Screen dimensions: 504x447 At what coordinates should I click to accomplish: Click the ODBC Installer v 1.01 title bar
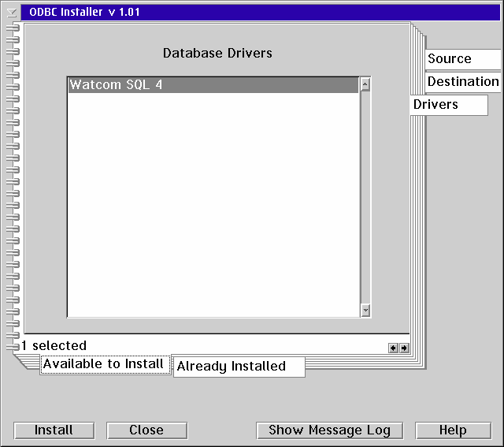pos(261,13)
